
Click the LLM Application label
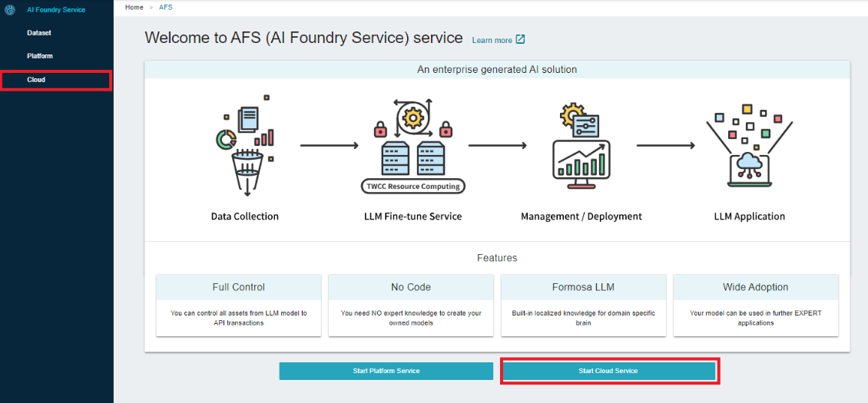[750, 216]
